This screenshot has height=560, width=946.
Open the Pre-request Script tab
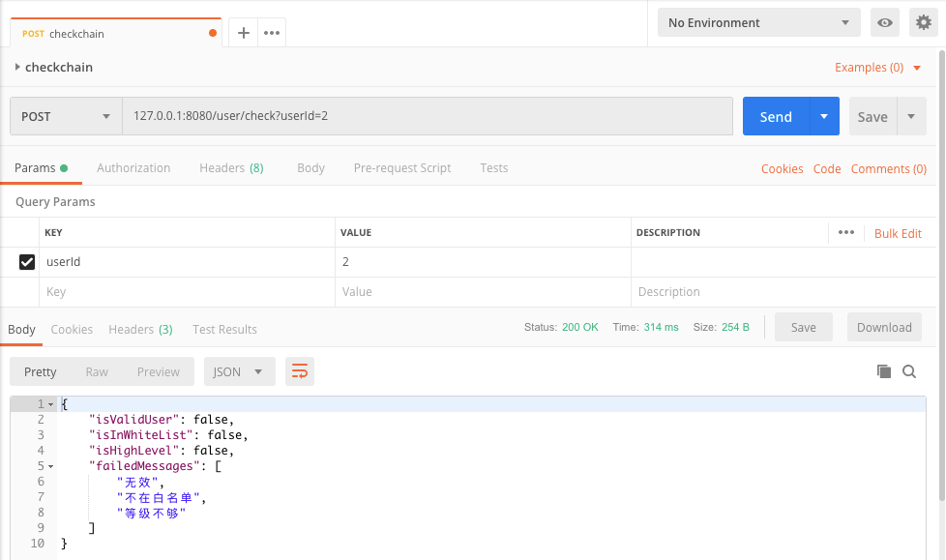(x=401, y=167)
